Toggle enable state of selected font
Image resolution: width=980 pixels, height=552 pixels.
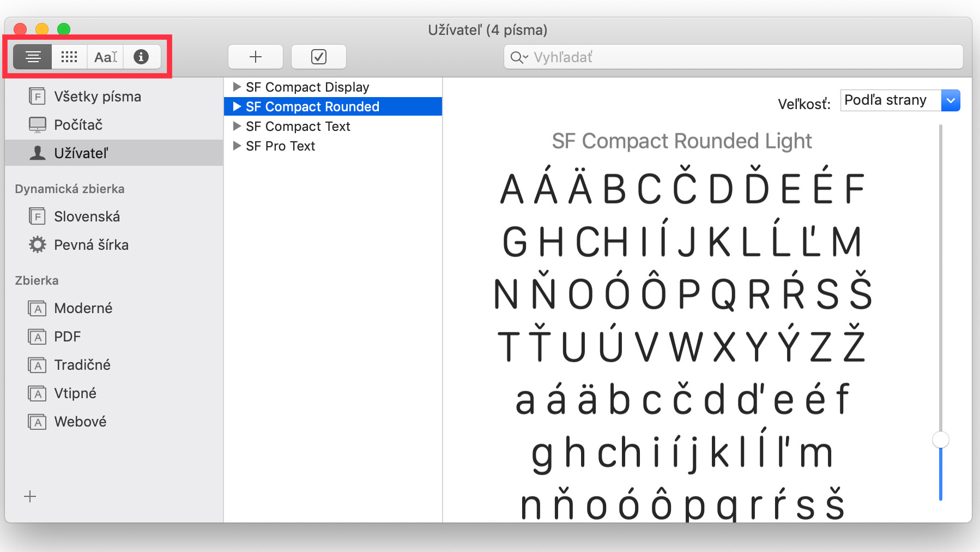click(x=319, y=57)
